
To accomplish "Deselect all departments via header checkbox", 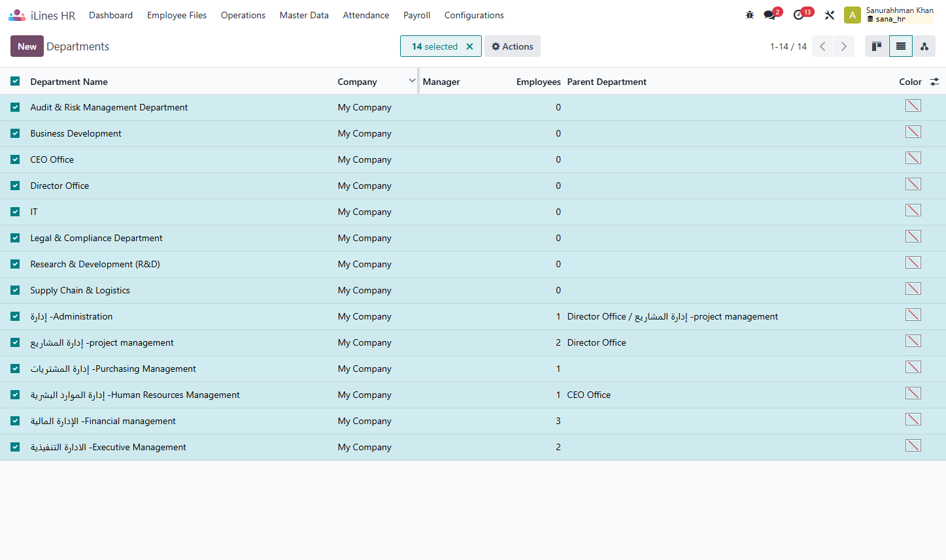I will [x=15, y=81].
